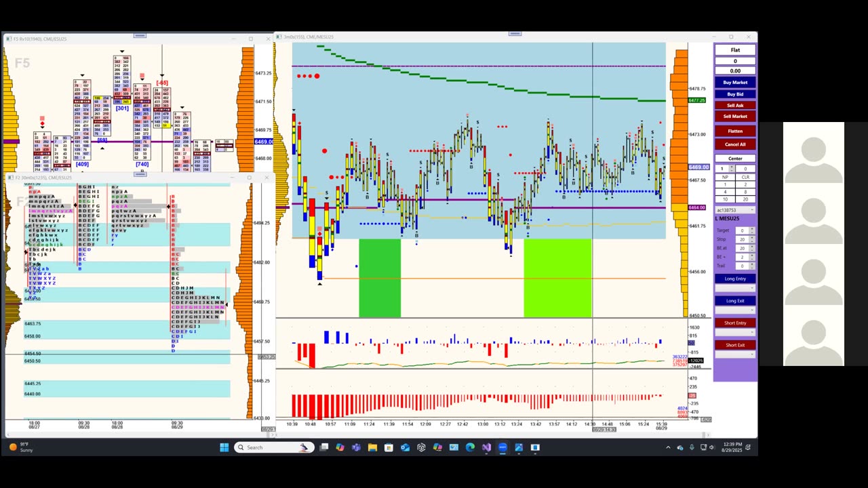Image resolution: width=868 pixels, height=488 pixels.
Task: Click F5 8v10 chart window title
Action: 41,39
